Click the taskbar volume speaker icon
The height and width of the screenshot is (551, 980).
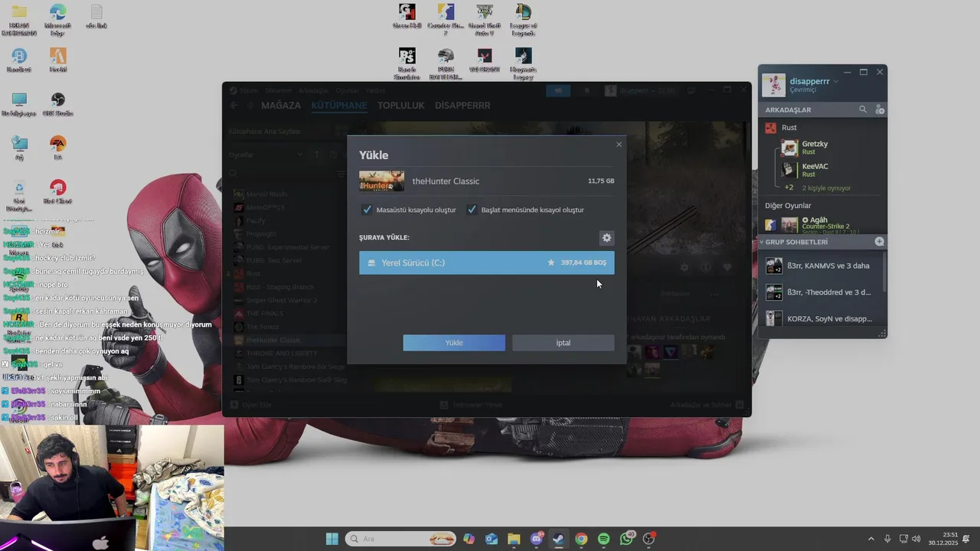pos(916,539)
